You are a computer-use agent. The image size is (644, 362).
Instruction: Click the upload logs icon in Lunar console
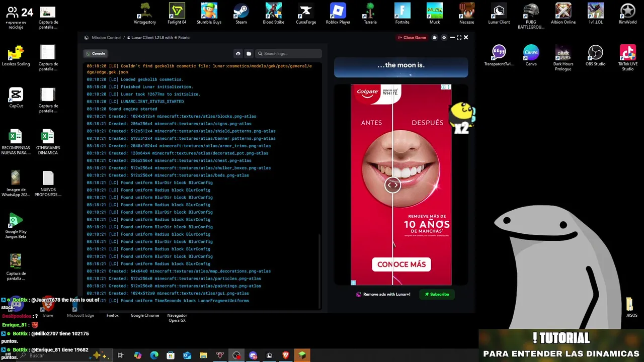238,53
